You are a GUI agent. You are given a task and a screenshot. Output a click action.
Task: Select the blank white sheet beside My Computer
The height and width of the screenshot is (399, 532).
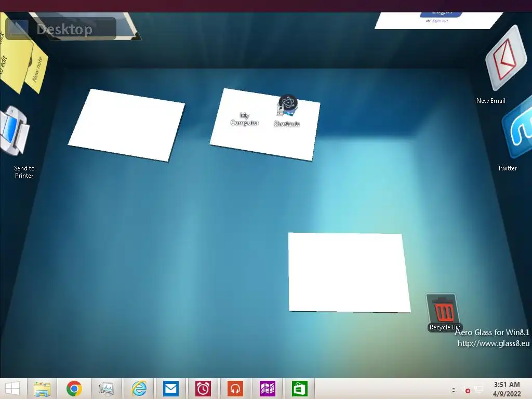click(127, 125)
